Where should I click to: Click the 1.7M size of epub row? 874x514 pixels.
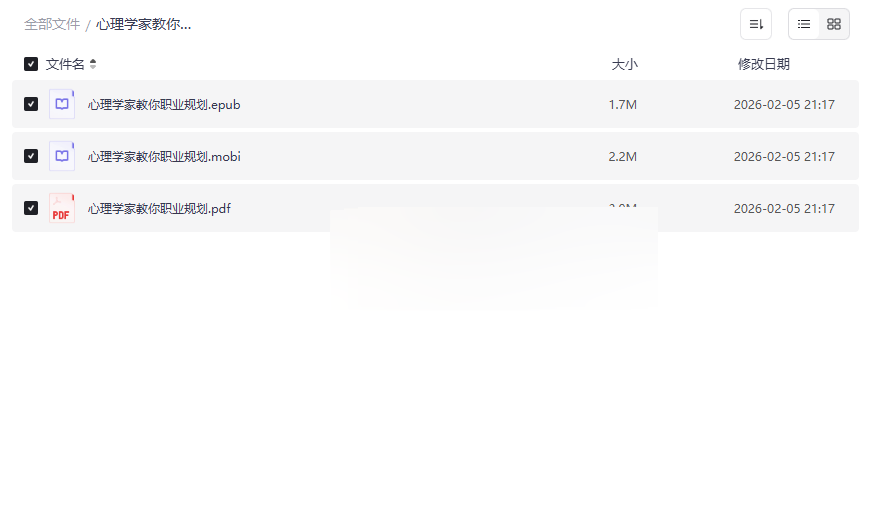pos(623,105)
